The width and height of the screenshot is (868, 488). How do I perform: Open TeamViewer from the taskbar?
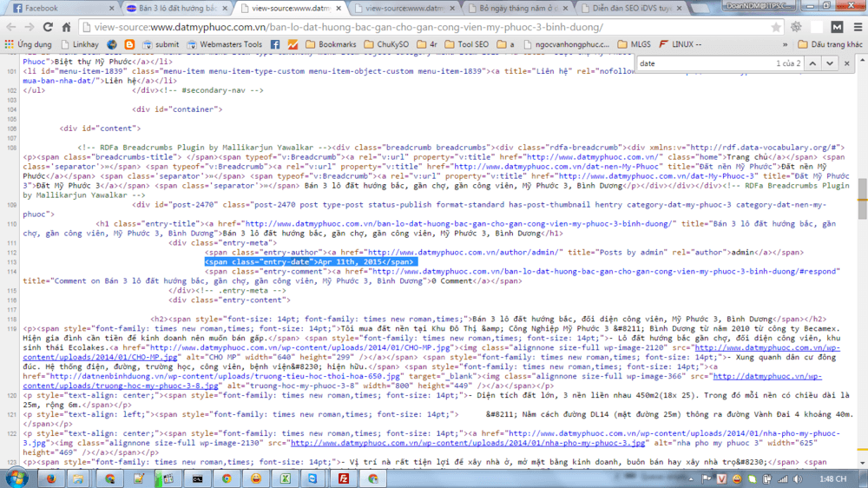point(312,478)
